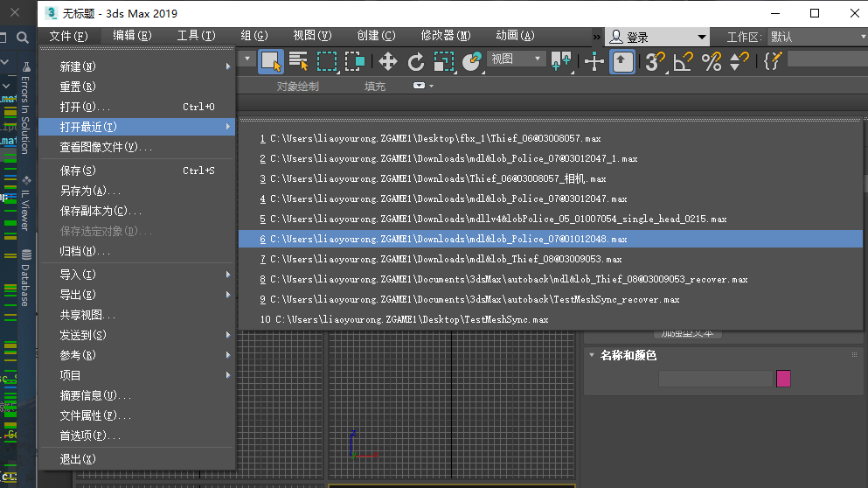The width and height of the screenshot is (868, 488).
Task: Expand the 项目 submenu
Action: (136, 375)
